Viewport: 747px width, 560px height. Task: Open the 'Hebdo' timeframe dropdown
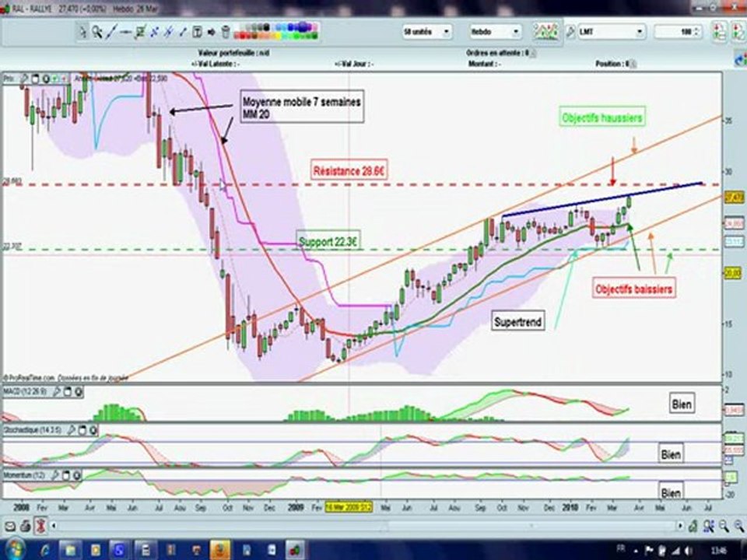click(x=496, y=32)
